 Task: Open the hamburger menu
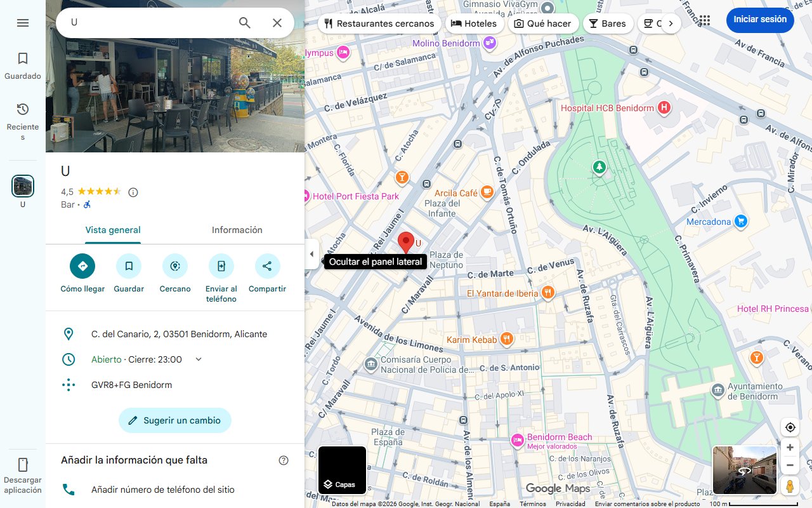23,23
